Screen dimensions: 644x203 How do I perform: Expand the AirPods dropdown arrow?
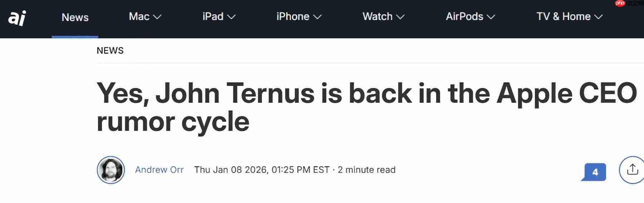coord(491,17)
